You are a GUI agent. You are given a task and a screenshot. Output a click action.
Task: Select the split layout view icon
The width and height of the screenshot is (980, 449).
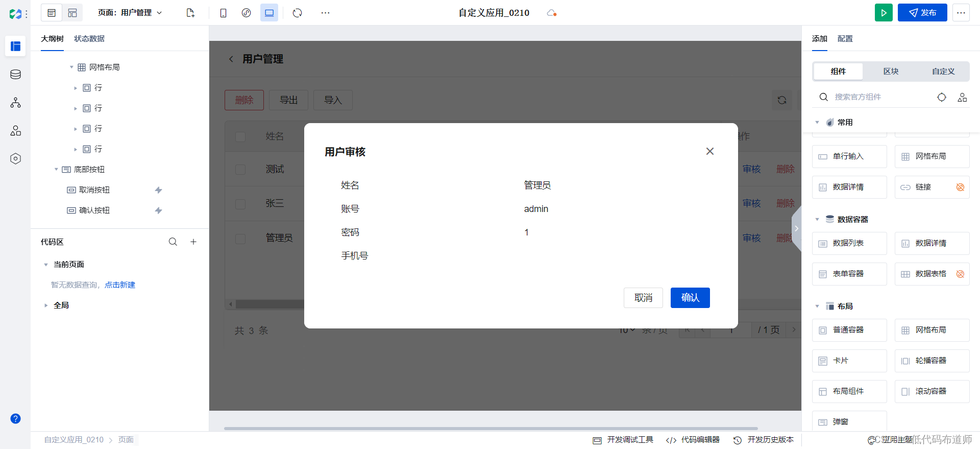click(x=72, y=13)
